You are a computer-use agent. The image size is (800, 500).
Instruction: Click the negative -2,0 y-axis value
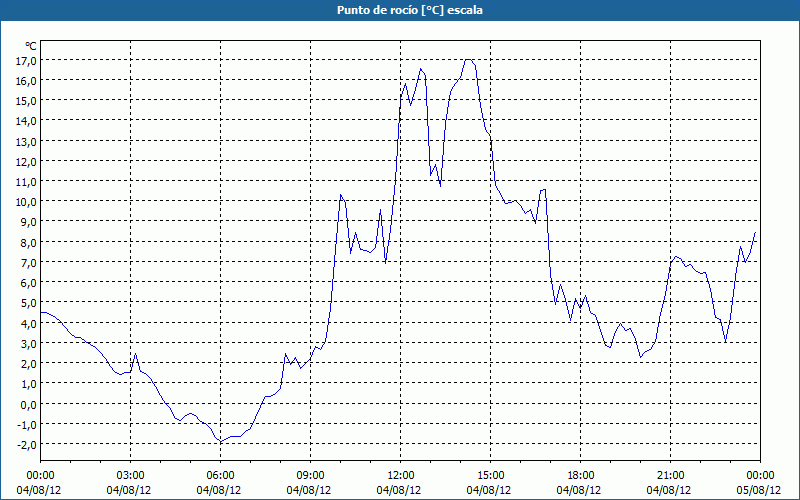[27, 444]
